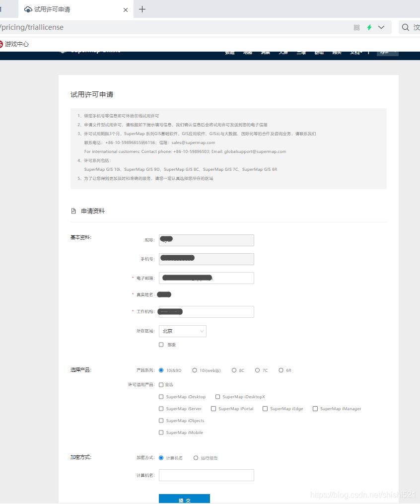Click the document icon beside 申请资料
This screenshot has width=420, height=504.
(73, 211)
